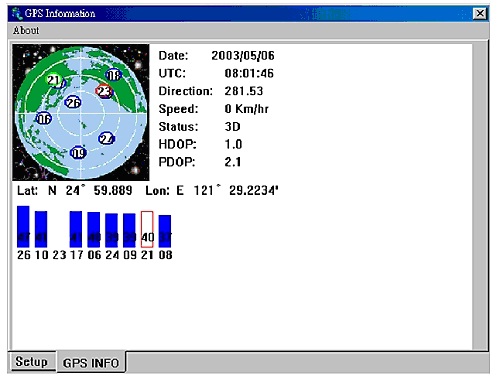The width and height of the screenshot is (500, 379).
Task: Click latitude minutes 59.889
Action: pos(113,191)
